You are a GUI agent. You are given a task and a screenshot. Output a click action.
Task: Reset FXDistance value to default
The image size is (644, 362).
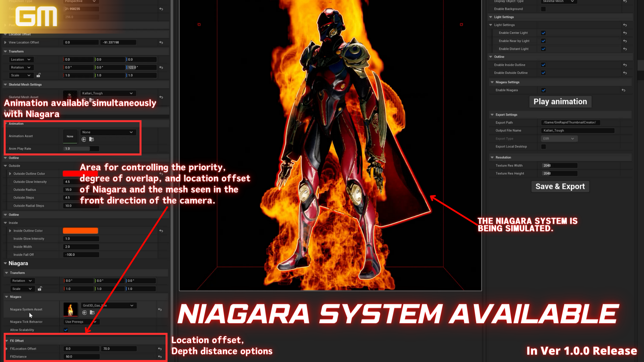(160, 357)
